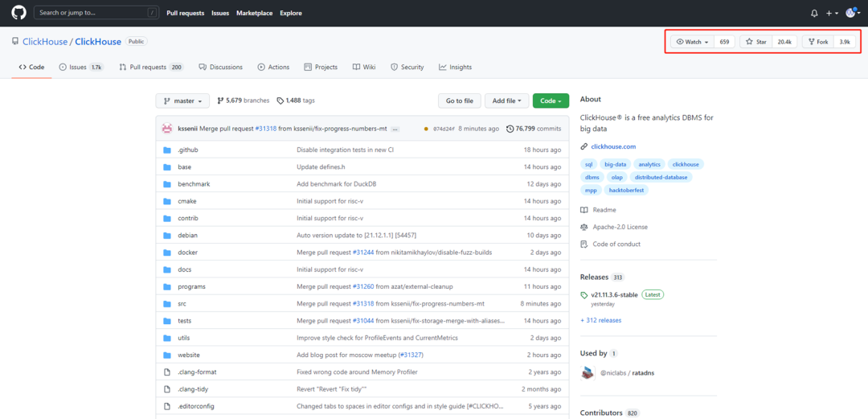Go to Marketplace in top navigation

[x=255, y=13]
